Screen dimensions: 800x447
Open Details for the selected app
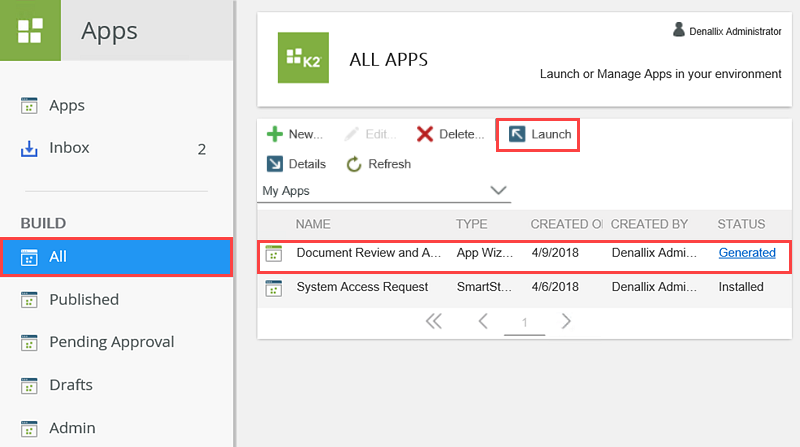click(296, 164)
